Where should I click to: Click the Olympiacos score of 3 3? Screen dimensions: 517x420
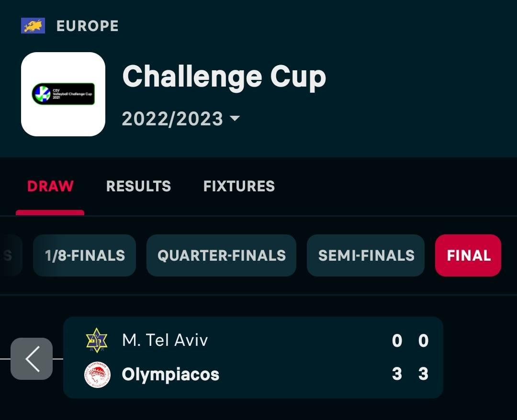410,374
